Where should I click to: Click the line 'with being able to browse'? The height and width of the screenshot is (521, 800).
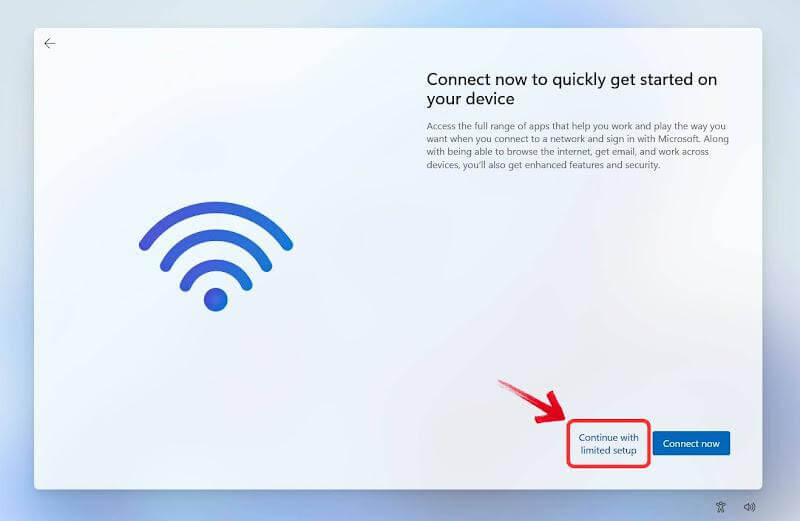(x=567, y=152)
